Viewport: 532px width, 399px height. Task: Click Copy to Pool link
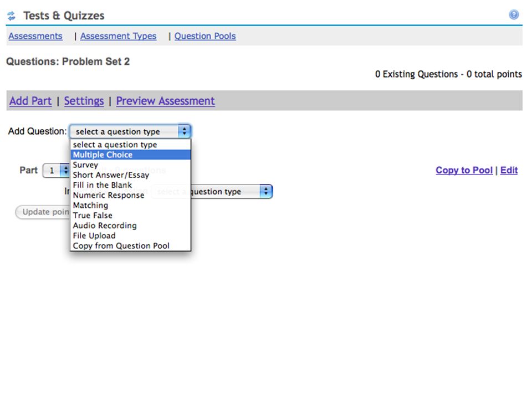coord(464,170)
